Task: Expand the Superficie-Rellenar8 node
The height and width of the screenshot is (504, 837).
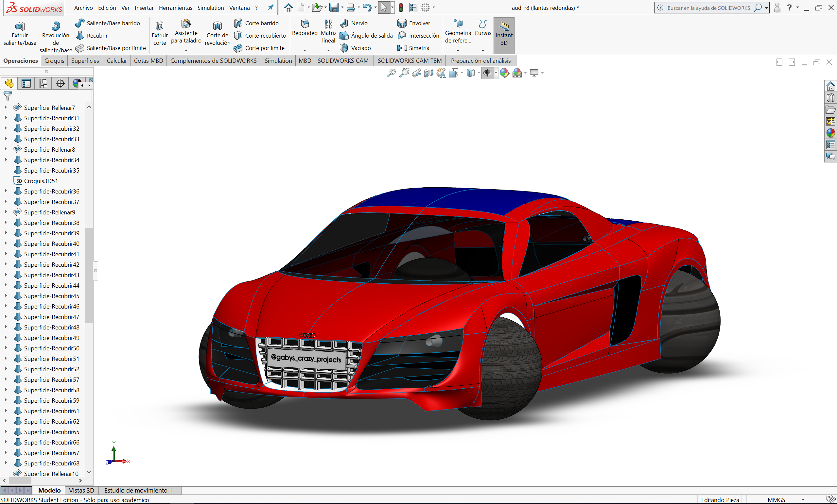Action: tap(6, 149)
